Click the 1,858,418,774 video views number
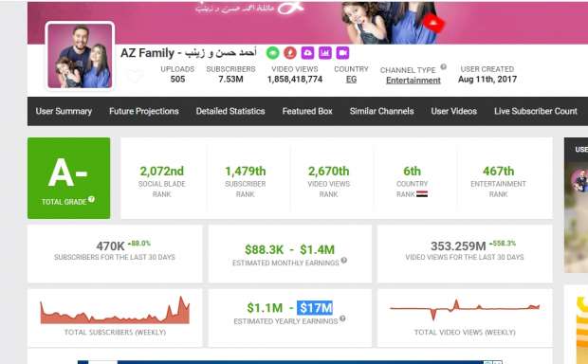Image resolution: width=588 pixels, height=364 pixels. (x=295, y=80)
